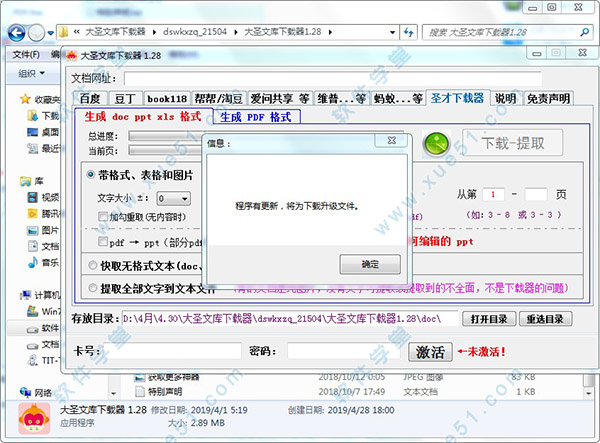Switch to the 维普...等 tab
Image resolution: width=600 pixels, height=443 pixels.
pos(341,99)
